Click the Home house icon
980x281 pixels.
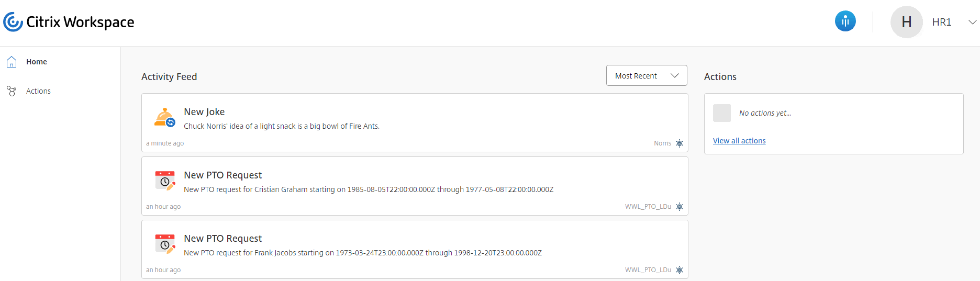coord(12,62)
